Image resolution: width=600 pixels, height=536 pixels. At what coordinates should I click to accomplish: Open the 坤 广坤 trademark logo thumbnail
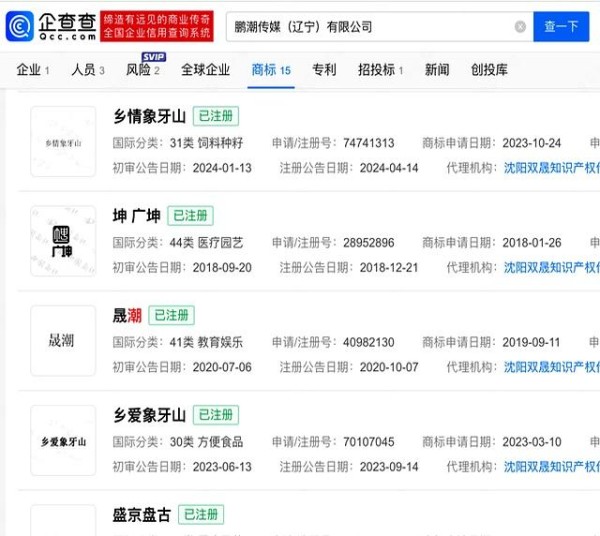(x=63, y=241)
